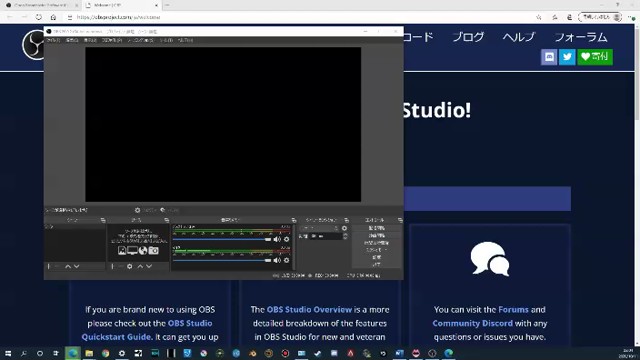Viewport: 640px width, 360px height.
Task: Open the Scene Collection menu in OBS
Action: [140, 40]
